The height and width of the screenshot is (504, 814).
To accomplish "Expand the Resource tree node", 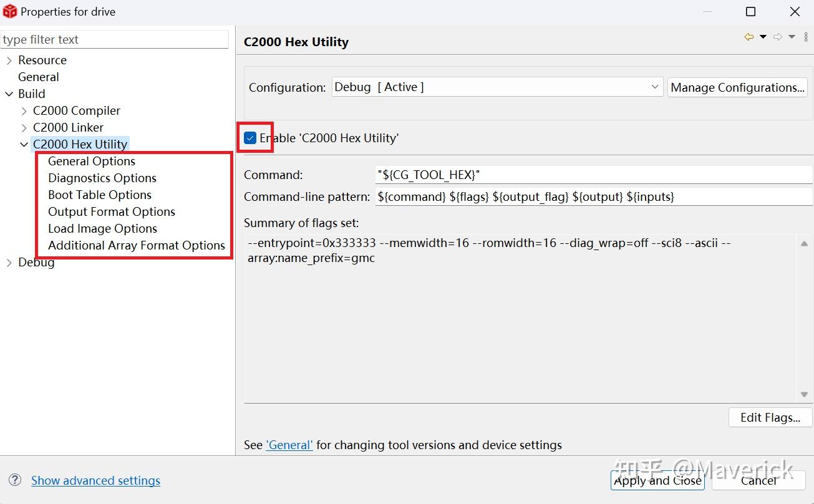I will pyautogui.click(x=9, y=61).
